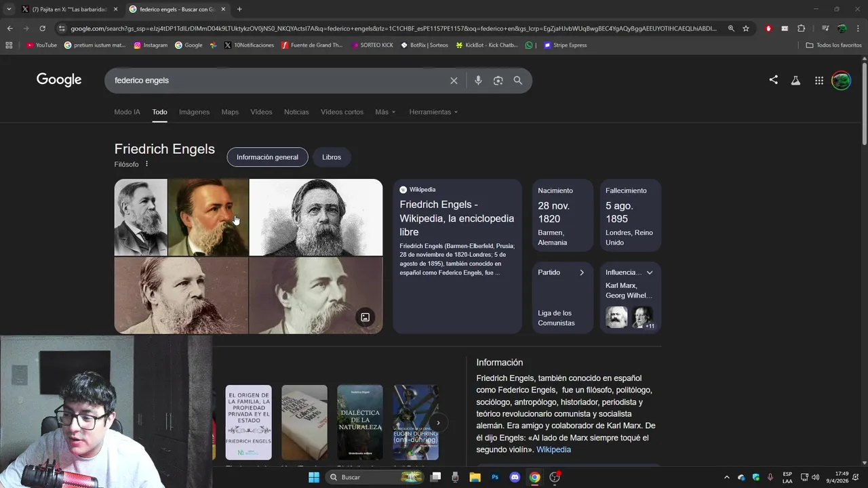Show hidden system tray icons
This screenshot has width=868, height=488.
pyautogui.click(x=727, y=477)
